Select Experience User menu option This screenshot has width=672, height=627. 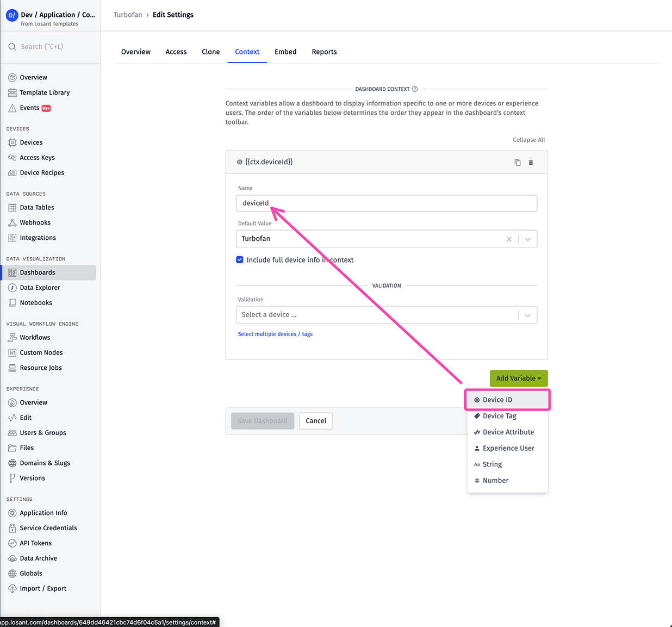click(x=508, y=449)
